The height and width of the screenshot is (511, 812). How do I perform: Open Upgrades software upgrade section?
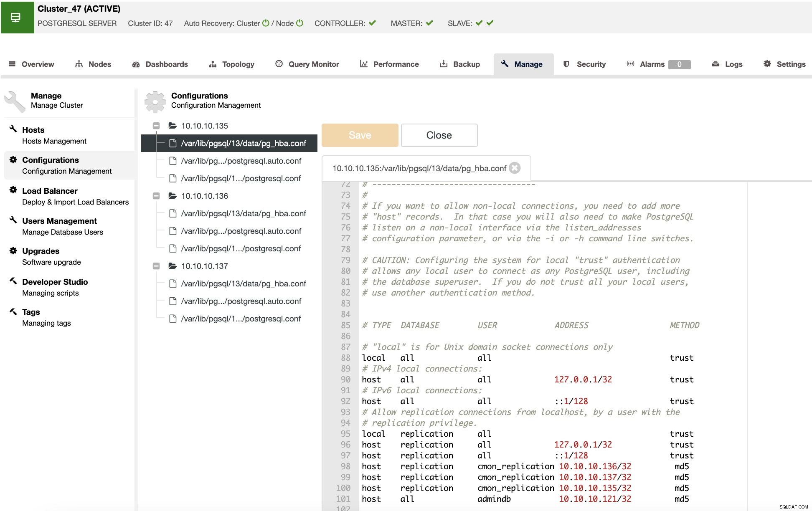(x=69, y=256)
